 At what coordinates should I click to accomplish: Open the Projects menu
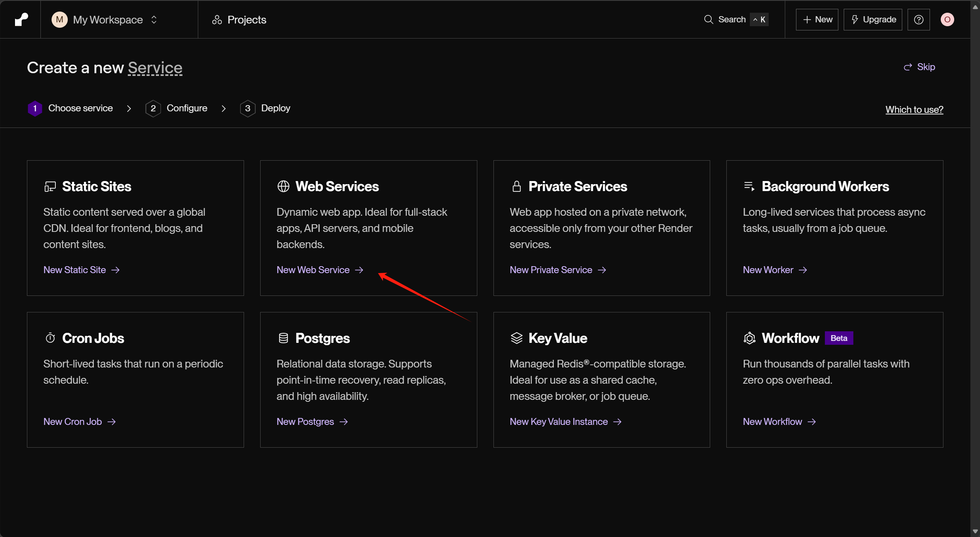pyautogui.click(x=239, y=20)
